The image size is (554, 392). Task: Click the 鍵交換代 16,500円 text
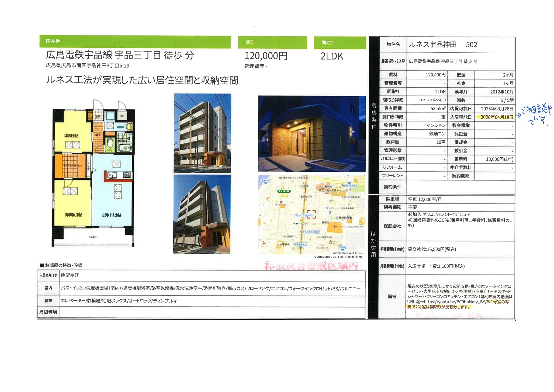click(x=432, y=249)
